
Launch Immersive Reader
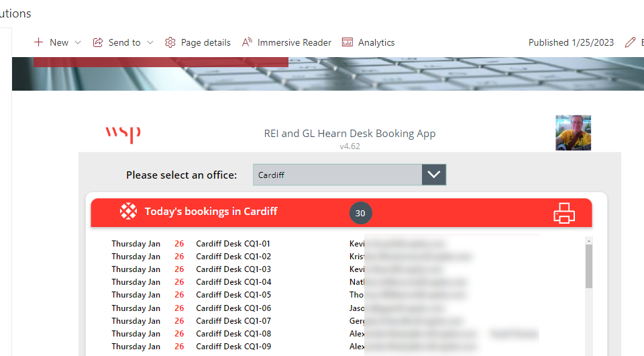(x=294, y=42)
